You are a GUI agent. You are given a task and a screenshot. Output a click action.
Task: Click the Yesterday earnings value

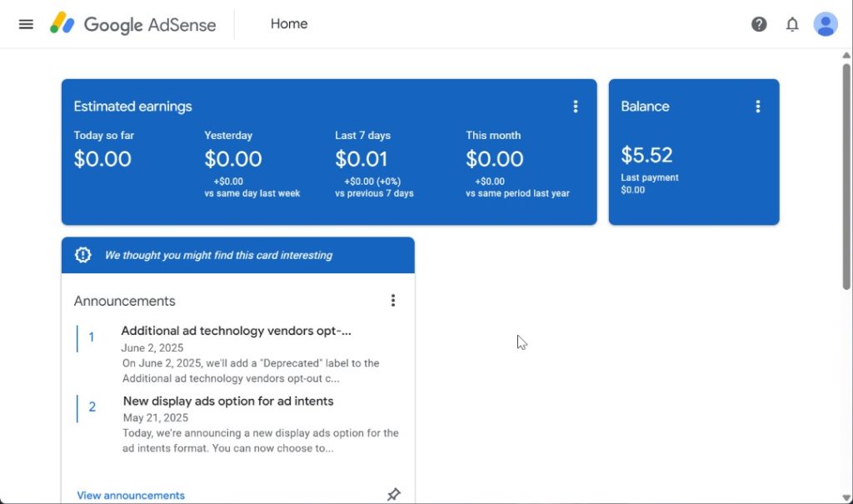pos(233,158)
